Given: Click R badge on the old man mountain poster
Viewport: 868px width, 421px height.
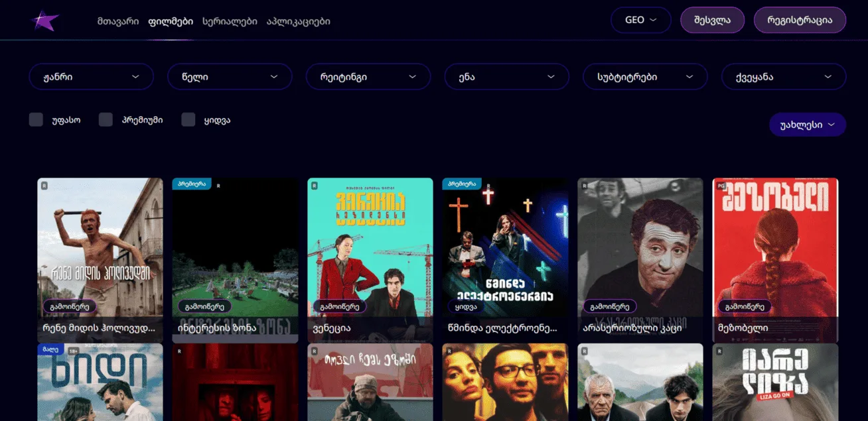Looking at the screenshot, I should [x=584, y=351].
